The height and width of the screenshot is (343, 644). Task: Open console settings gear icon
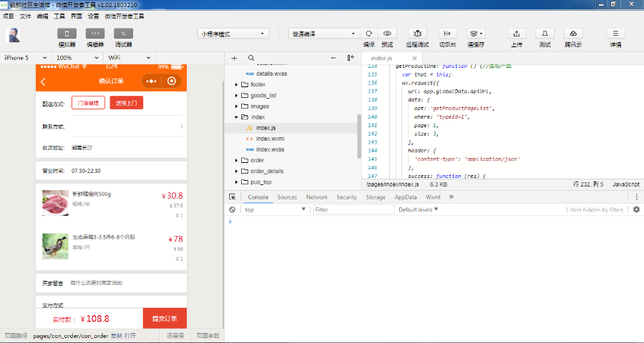(636, 210)
